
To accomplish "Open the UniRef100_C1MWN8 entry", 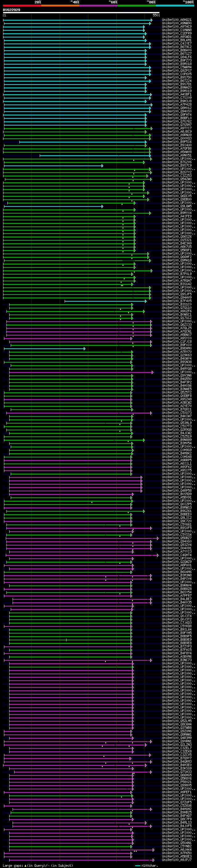I will (177, 30).
